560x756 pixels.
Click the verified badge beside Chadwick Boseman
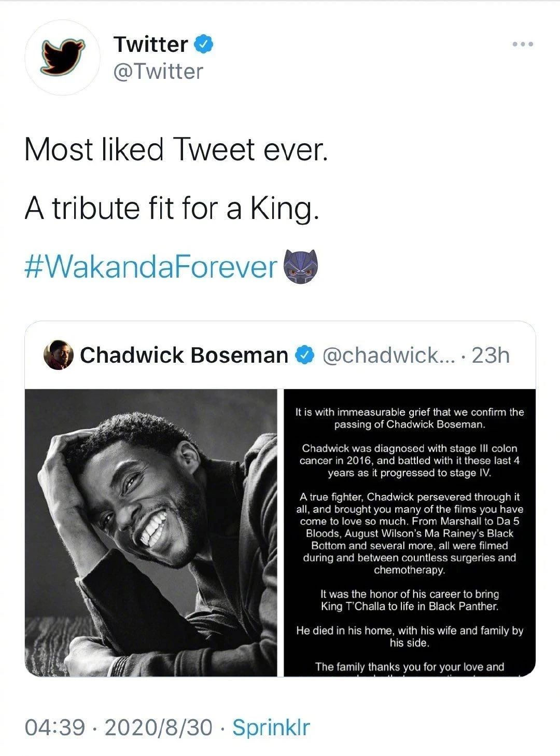pos(304,355)
